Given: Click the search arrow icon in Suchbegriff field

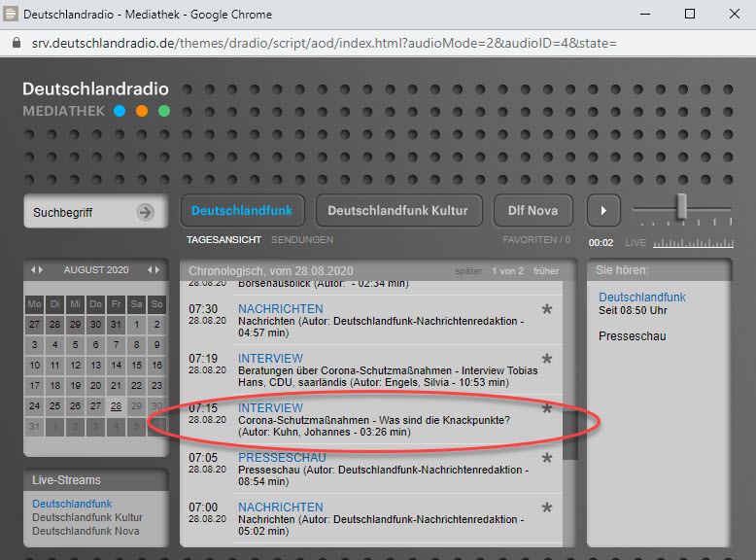Looking at the screenshot, I should [x=145, y=212].
